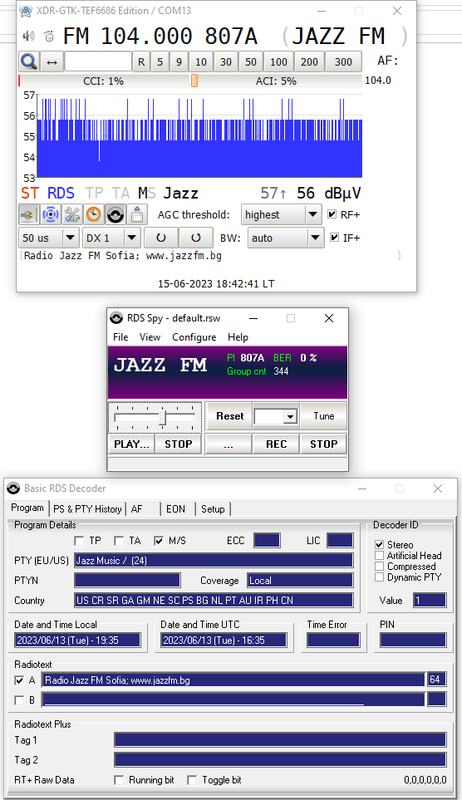Select the Program tab
The height and width of the screenshot is (800, 462).
tap(28, 508)
